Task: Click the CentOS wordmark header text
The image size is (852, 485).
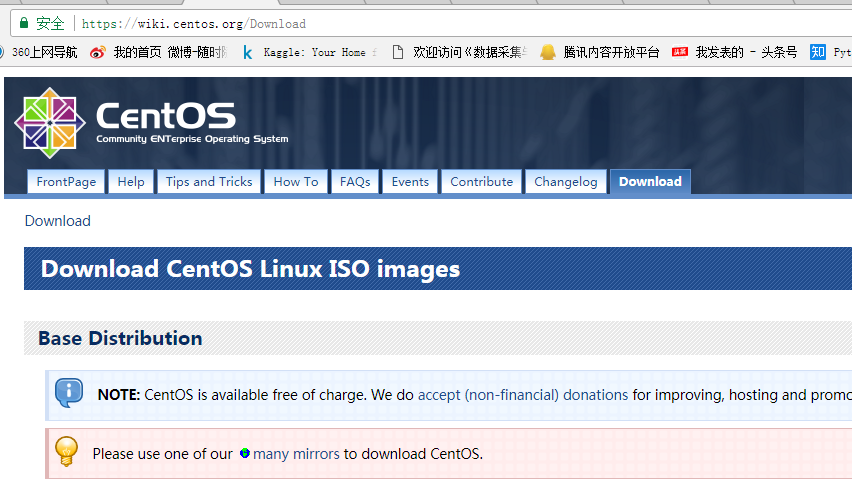Action: tap(166, 116)
